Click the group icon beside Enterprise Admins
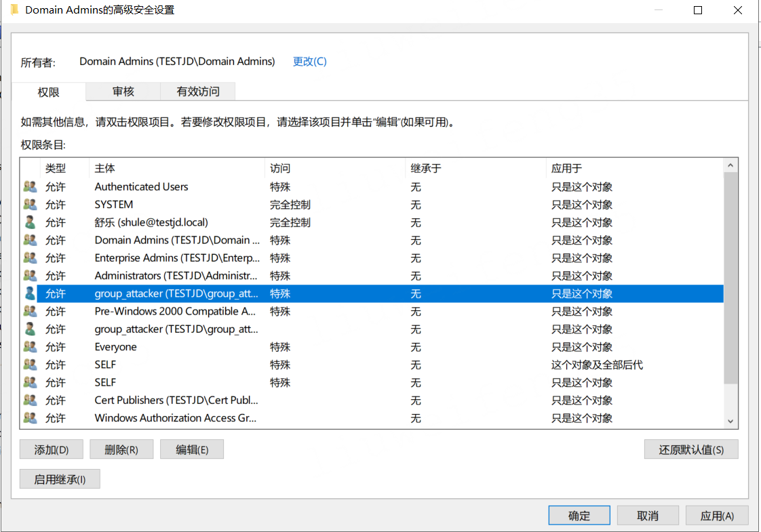Screen dimensions: 761x532 pyautogui.click(x=30, y=258)
